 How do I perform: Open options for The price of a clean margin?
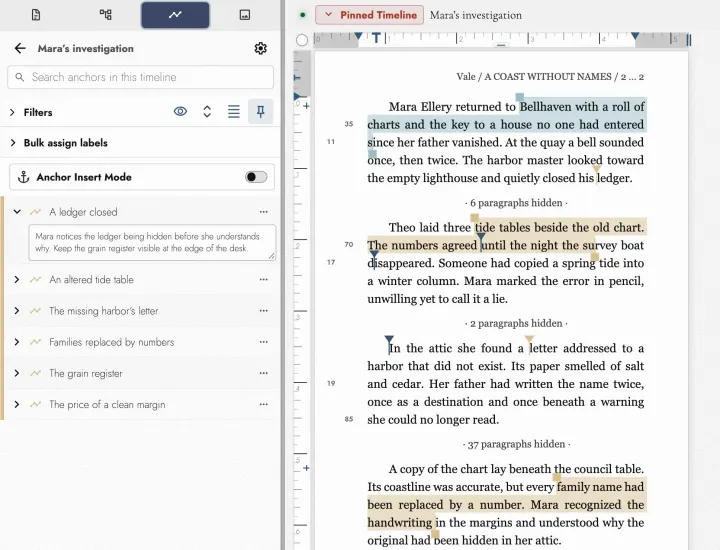(264, 404)
